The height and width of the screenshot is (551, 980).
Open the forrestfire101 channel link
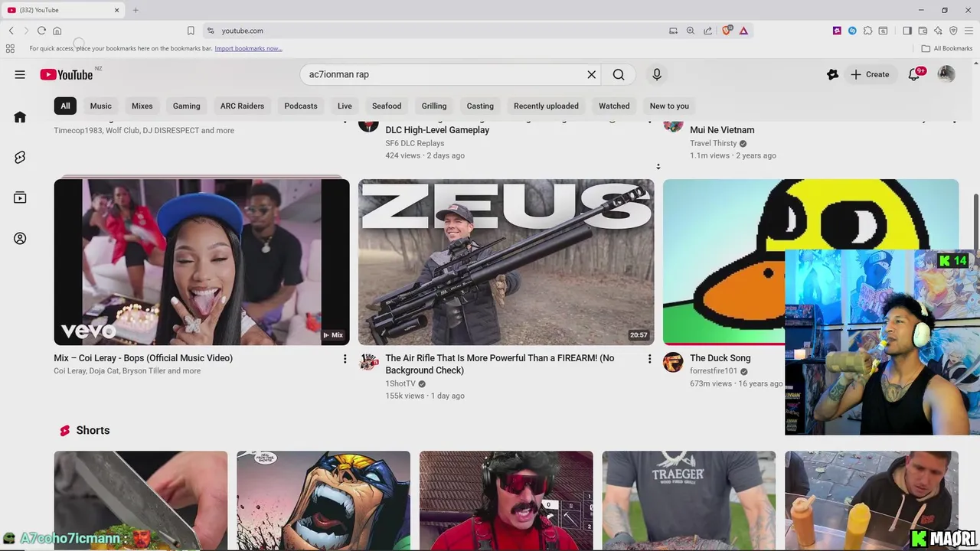click(x=714, y=371)
